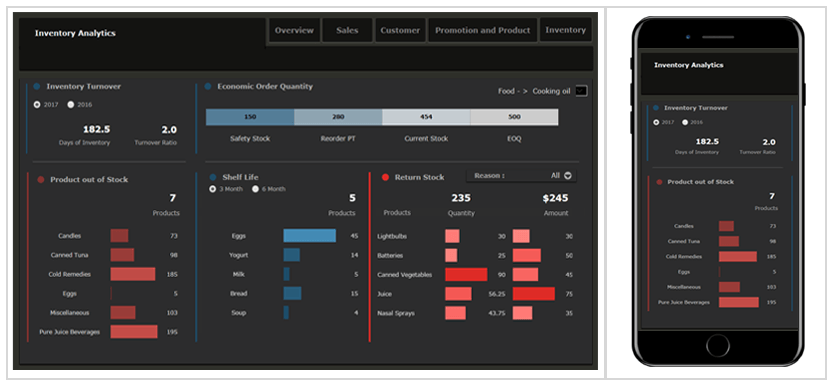
Task: Select the 2017 radio button on desktop view
Action: pos(37,105)
